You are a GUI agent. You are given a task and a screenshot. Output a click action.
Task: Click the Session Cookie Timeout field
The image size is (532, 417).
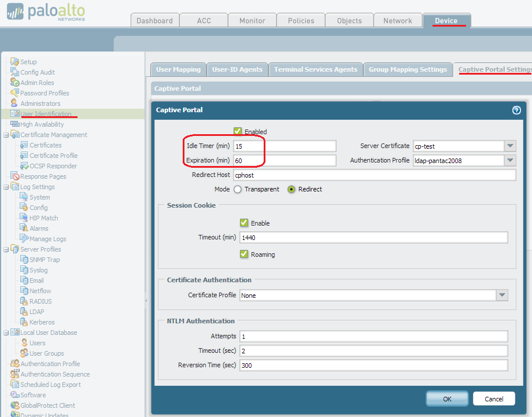374,237
